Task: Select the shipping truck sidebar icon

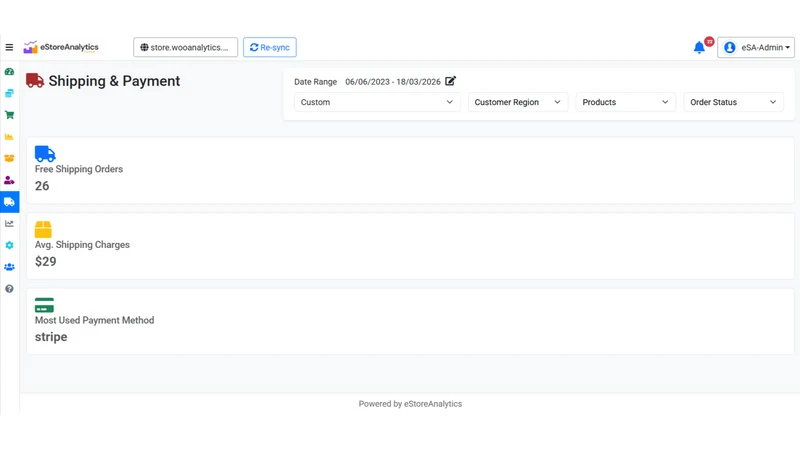Action: click(9, 202)
